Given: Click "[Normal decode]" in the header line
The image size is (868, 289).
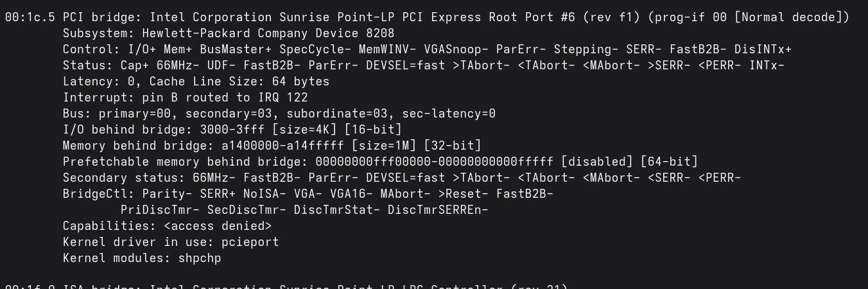Looking at the screenshot, I should tap(792, 17).
